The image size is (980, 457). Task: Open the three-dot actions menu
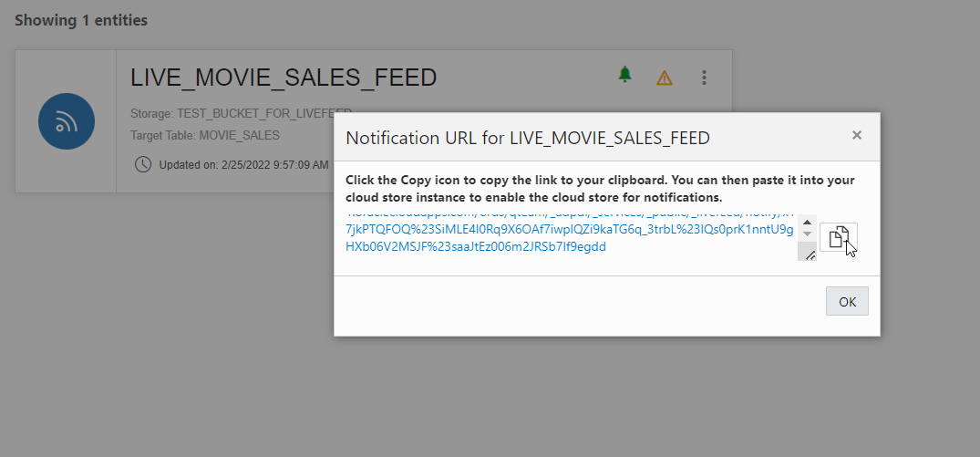704,78
